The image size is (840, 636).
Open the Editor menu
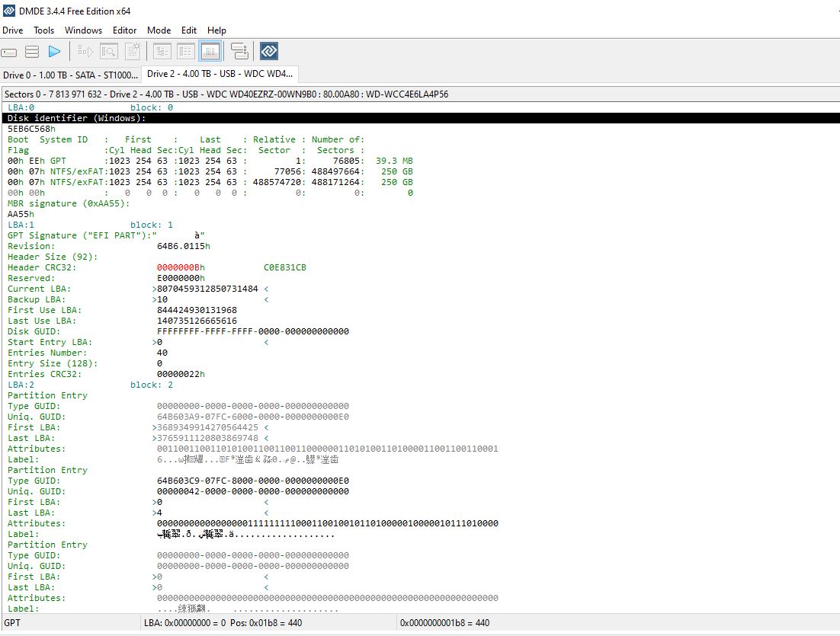tap(125, 30)
